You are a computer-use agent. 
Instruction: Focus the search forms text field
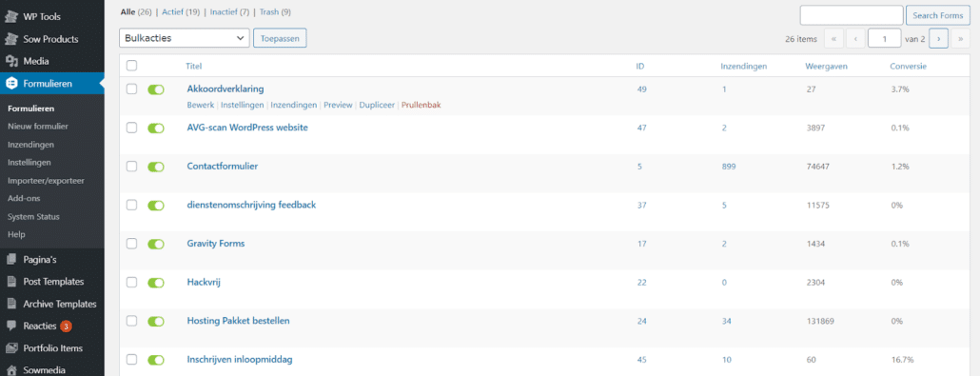pos(852,15)
